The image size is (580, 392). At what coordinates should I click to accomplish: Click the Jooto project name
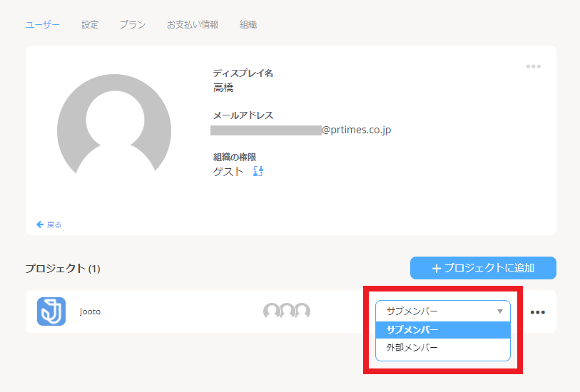click(x=90, y=311)
